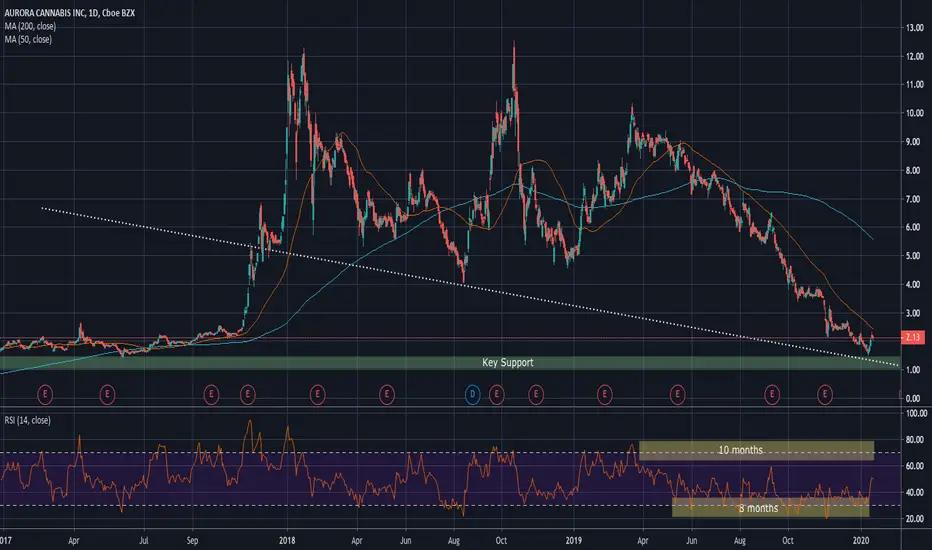Image resolution: width=932 pixels, height=550 pixels.
Task: Click the 20.00 RSI axis label
Action: click(x=915, y=518)
